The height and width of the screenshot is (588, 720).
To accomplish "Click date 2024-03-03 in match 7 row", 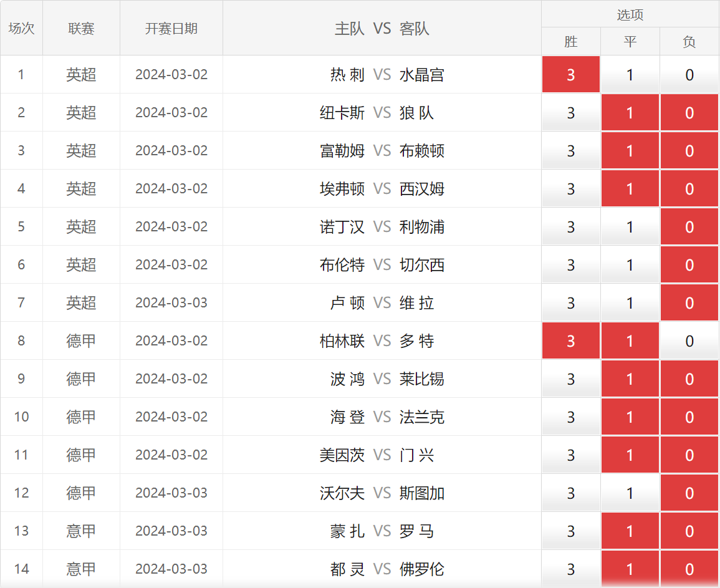I will [x=171, y=302].
